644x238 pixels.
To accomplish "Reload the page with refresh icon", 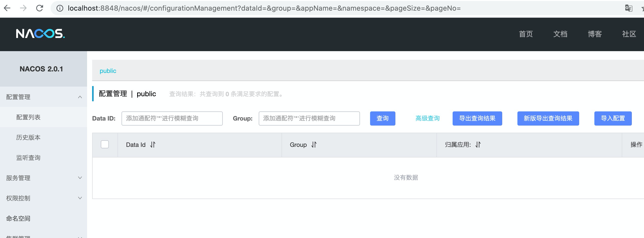I will tap(39, 8).
